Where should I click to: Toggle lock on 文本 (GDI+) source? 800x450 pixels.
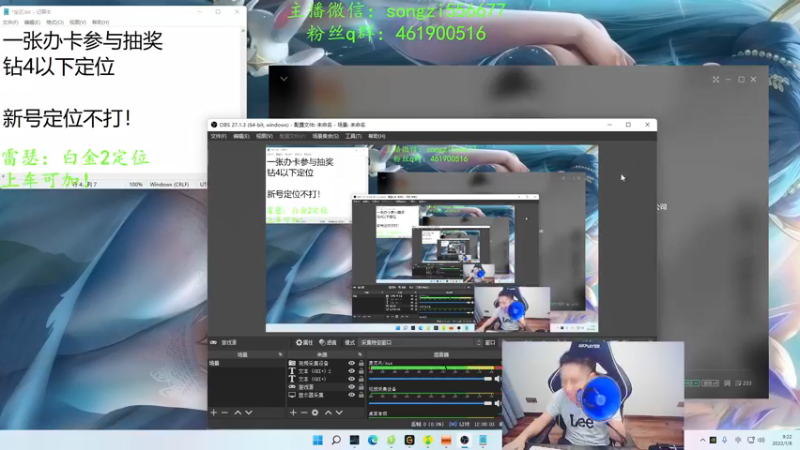[361, 379]
